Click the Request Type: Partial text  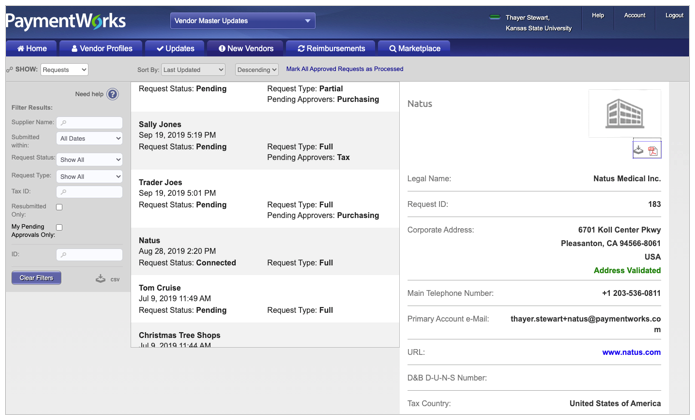click(305, 89)
